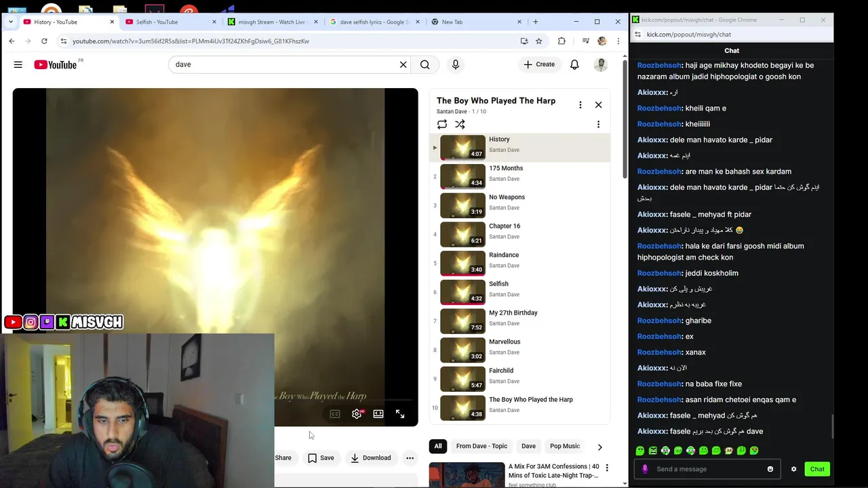This screenshot has height=488, width=868.
Task: Open the YouTube notifications bell
Action: pyautogui.click(x=574, y=64)
